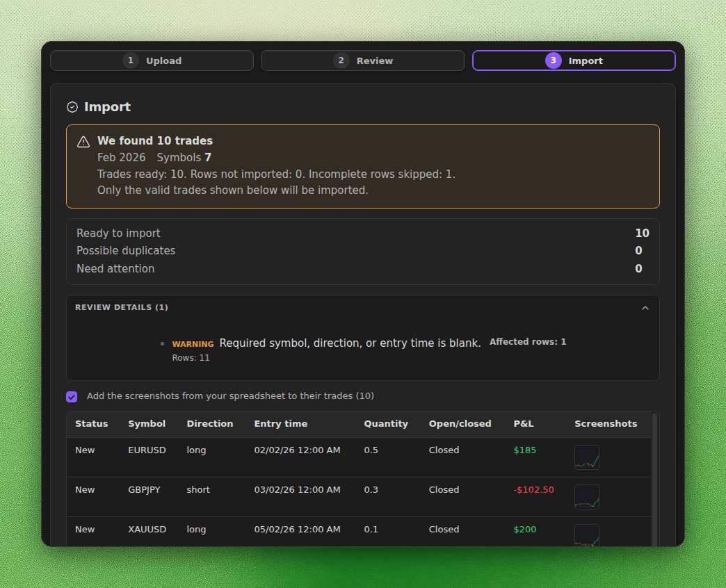Click the checkmark icon beside the Import heading
The image size is (726, 588).
point(72,107)
